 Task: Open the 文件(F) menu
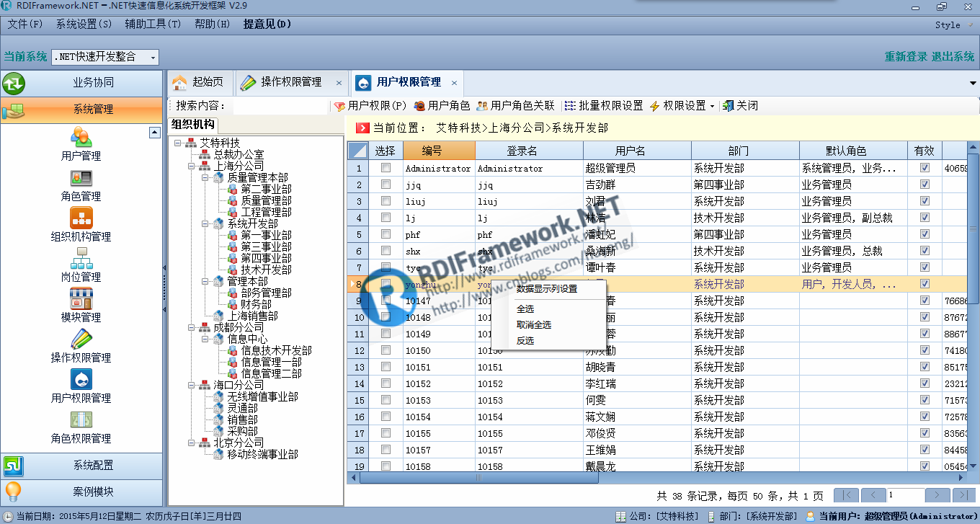pos(25,24)
